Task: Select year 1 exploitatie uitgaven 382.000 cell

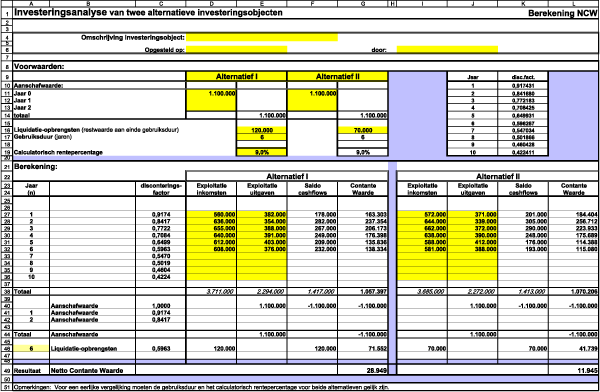Action: [262, 215]
